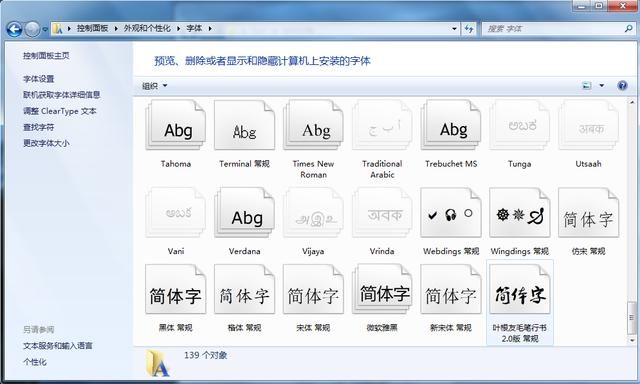The width and height of the screenshot is (640, 384).
Task: Expand the arrow after 外观和个性化 breadcrumb
Action: pyautogui.click(x=178, y=29)
